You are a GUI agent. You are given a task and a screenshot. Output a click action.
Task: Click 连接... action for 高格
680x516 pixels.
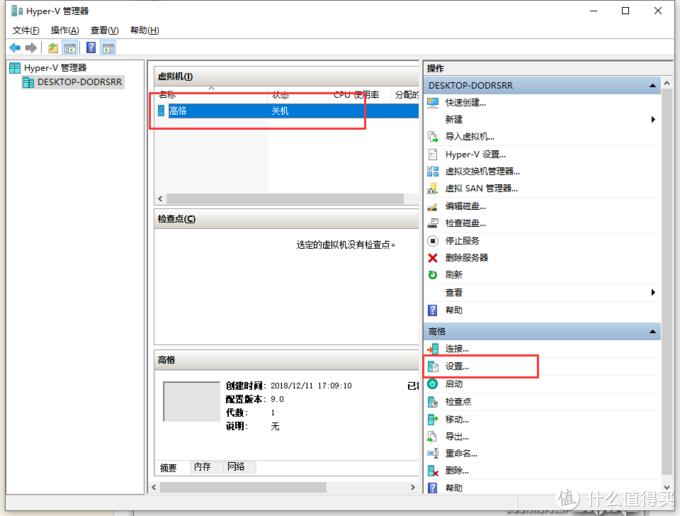pos(457,349)
